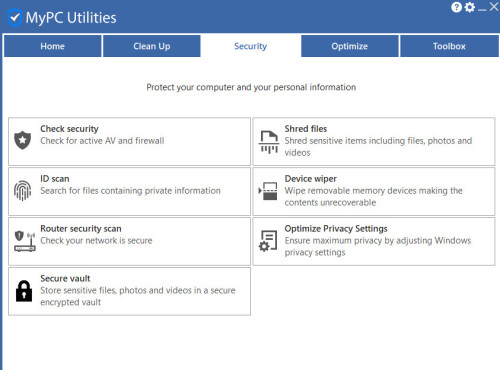Click the router security scan icon
Screen dimensions: 500x370
pos(25,241)
